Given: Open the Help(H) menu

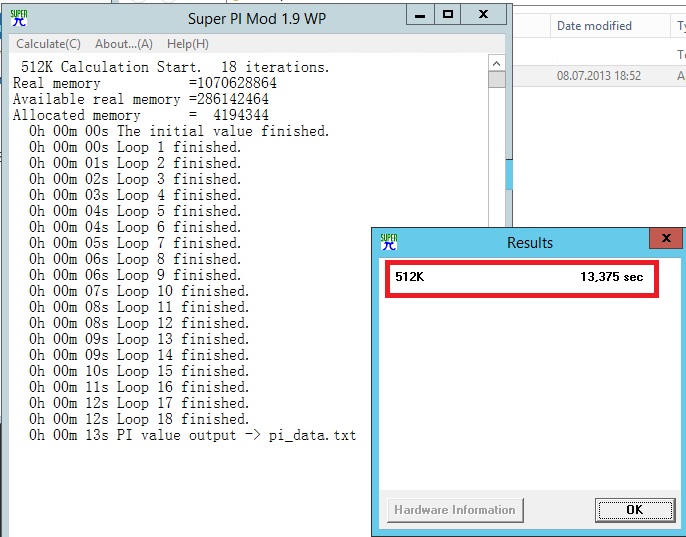Looking at the screenshot, I should (x=188, y=44).
